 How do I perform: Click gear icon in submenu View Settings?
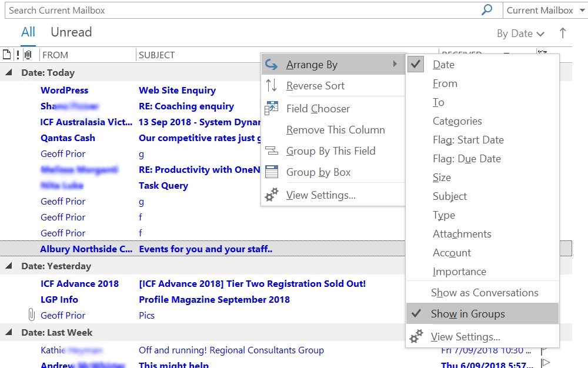tap(416, 336)
